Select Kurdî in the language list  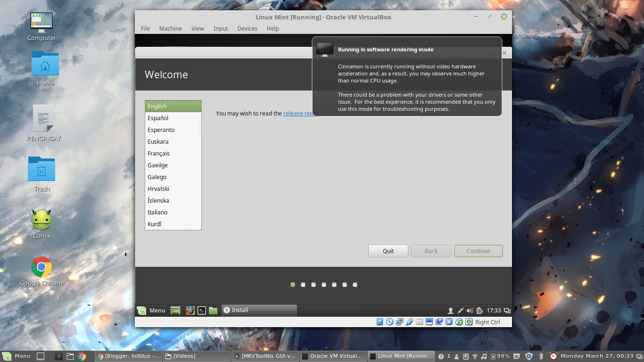pos(173,224)
